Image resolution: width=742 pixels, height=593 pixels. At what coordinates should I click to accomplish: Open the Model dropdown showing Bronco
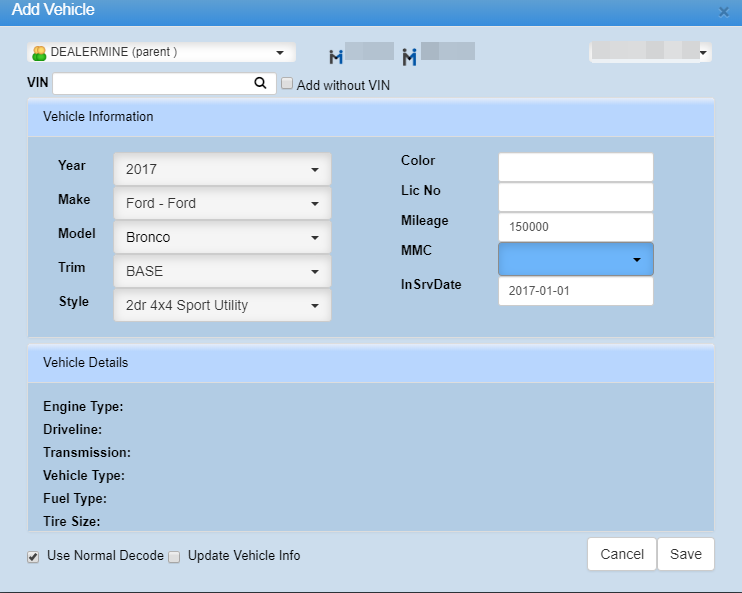[222, 238]
